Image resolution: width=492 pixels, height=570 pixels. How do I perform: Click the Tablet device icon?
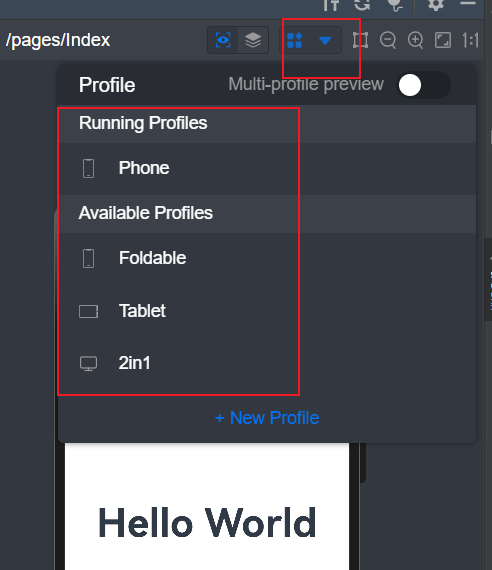tap(88, 312)
